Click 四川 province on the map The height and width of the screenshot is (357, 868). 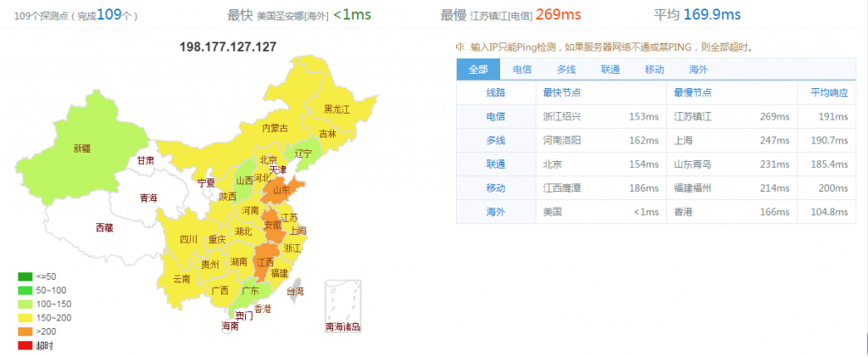pyautogui.click(x=187, y=239)
